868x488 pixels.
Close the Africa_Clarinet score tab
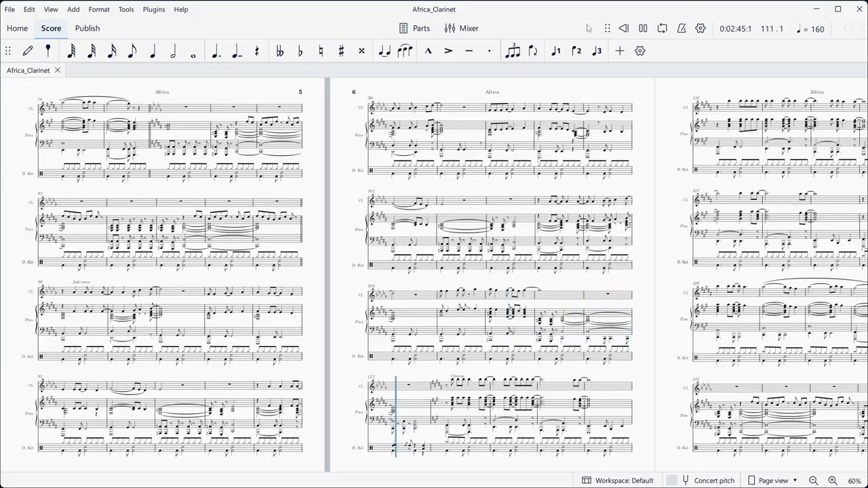pyautogui.click(x=58, y=70)
